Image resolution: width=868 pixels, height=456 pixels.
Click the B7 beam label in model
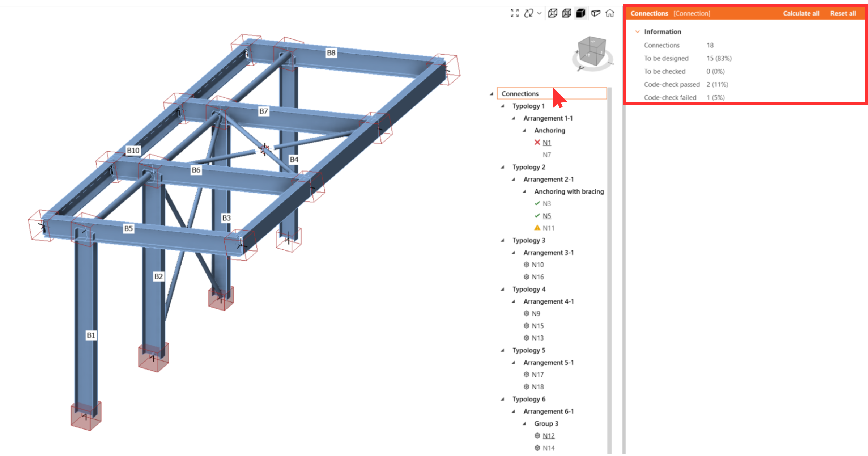[x=264, y=111]
